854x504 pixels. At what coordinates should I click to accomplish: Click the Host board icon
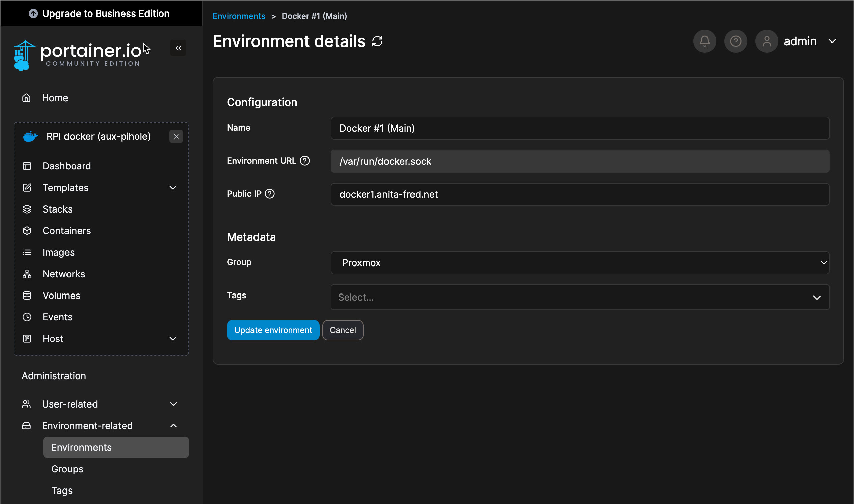[x=27, y=339]
